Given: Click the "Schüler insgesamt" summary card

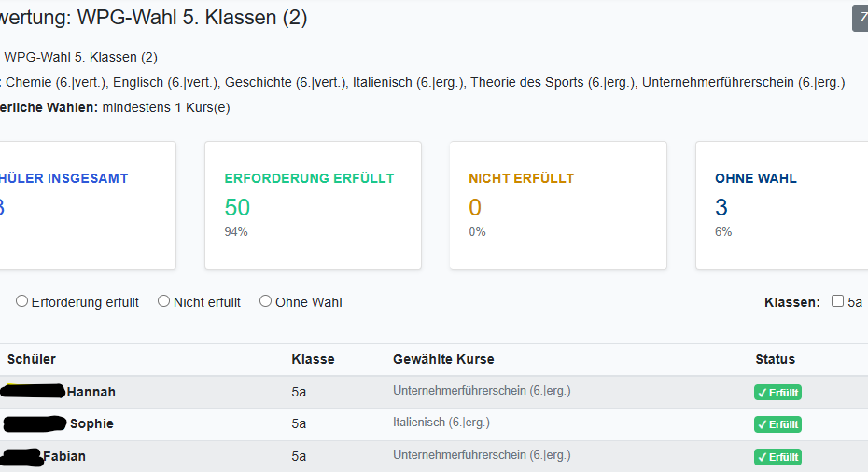Looking at the screenshot, I should 84,205.
